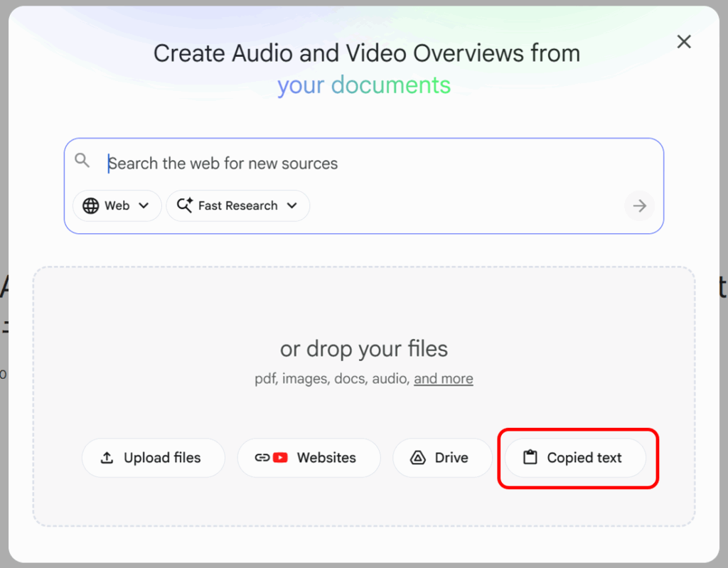Open the Fast Research mode selector
Screen dimensions: 728x568
pyautogui.click(x=238, y=205)
